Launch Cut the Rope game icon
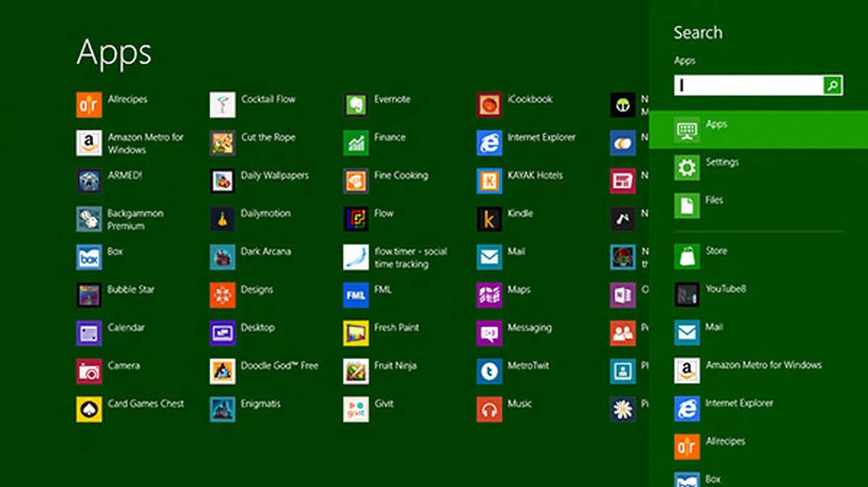 click(222, 143)
